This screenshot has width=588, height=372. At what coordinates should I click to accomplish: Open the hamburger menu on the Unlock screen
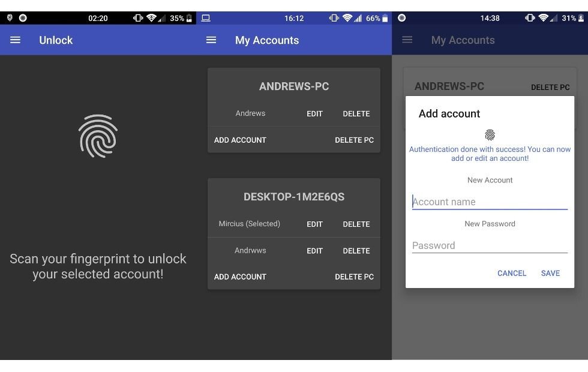(15, 40)
